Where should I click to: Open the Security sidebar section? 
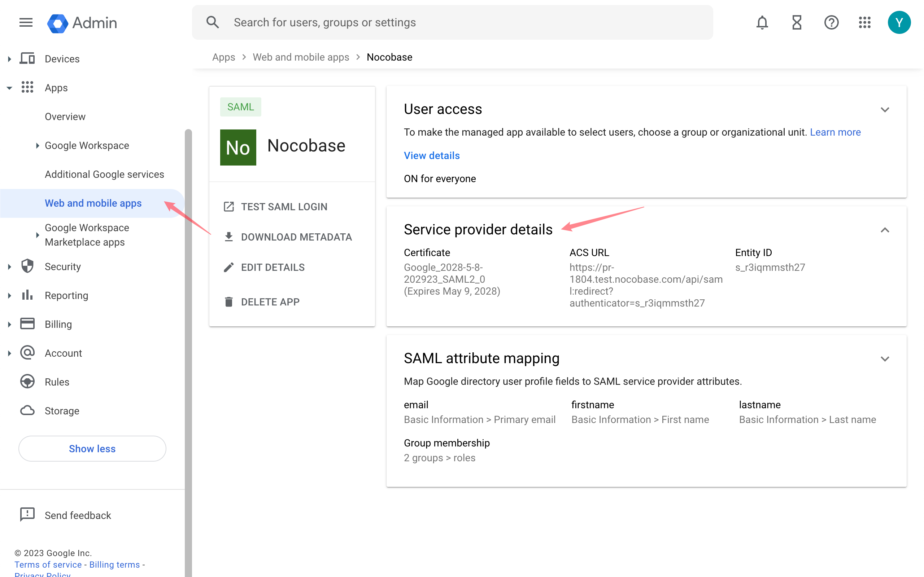(62, 267)
